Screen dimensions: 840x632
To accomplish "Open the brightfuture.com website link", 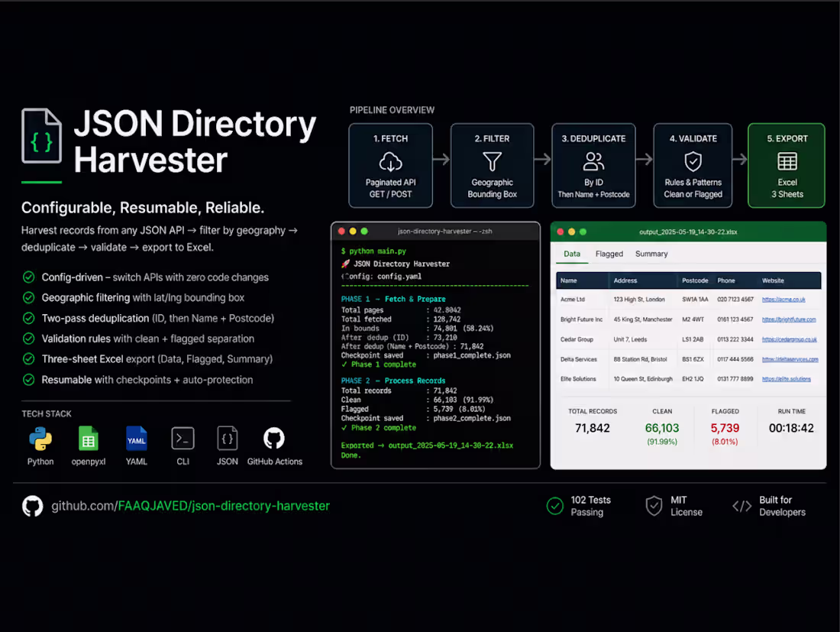I will (789, 319).
